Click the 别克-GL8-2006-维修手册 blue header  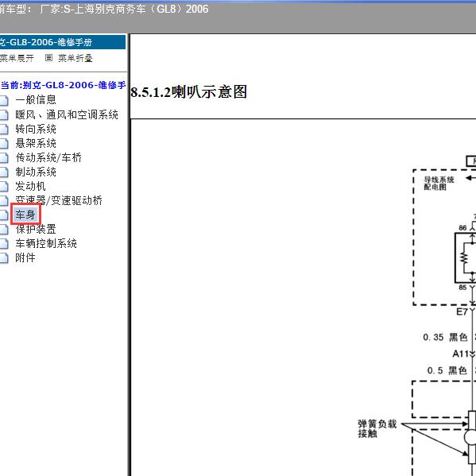click(x=63, y=42)
